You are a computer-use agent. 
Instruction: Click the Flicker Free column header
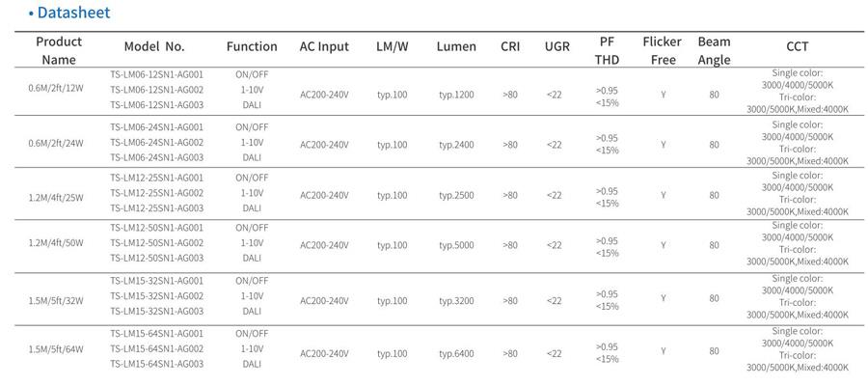click(x=663, y=50)
